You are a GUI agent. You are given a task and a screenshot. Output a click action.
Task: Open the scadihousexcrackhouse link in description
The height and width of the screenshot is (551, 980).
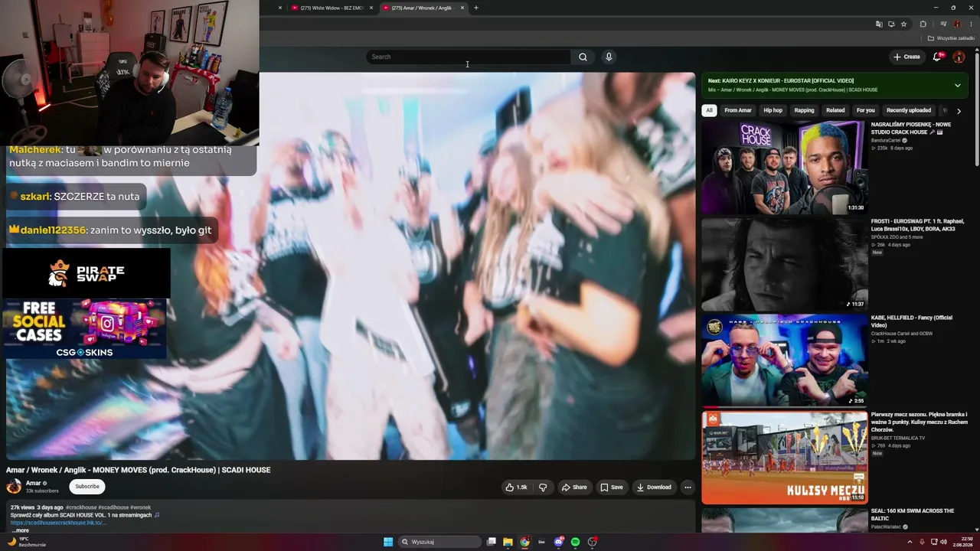[x=58, y=523]
